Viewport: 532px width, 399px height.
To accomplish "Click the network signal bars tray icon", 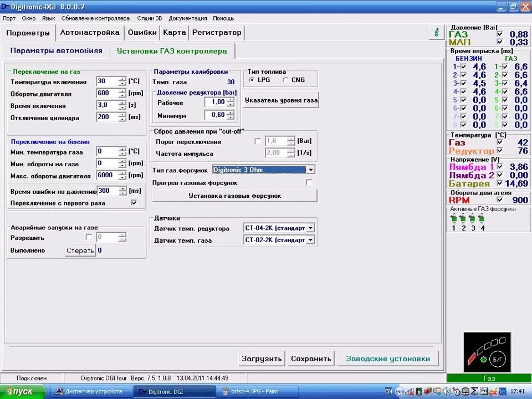I will [410, 392].
